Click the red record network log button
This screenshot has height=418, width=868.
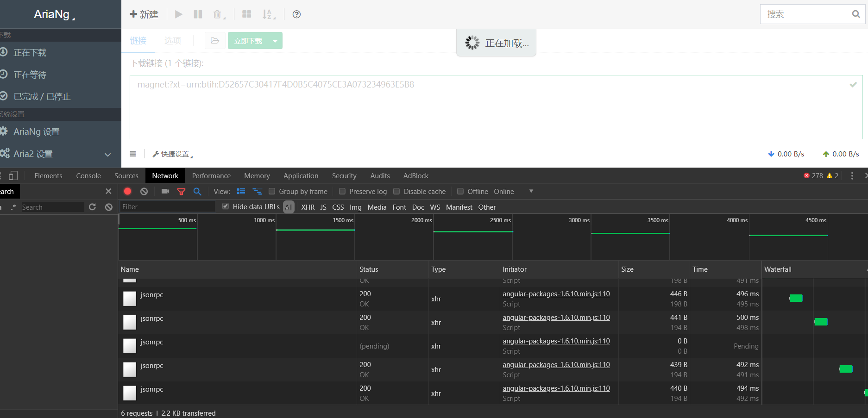[x=127, y=191]
